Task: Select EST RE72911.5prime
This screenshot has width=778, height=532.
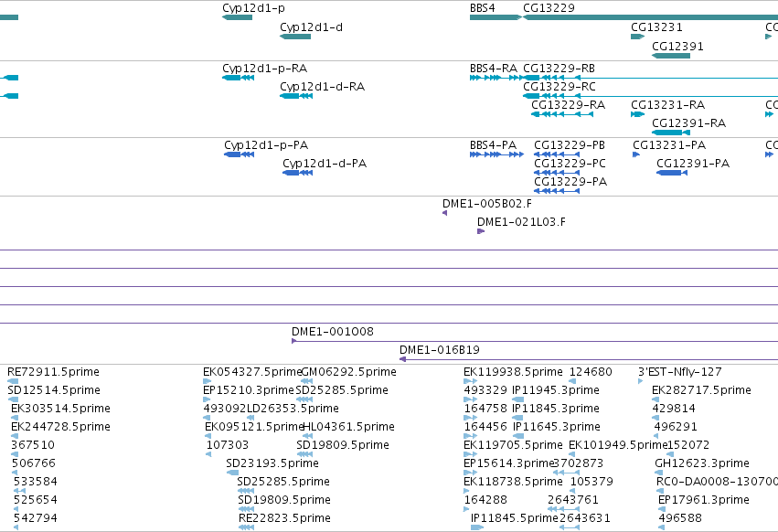Action: tap(13, 381)
